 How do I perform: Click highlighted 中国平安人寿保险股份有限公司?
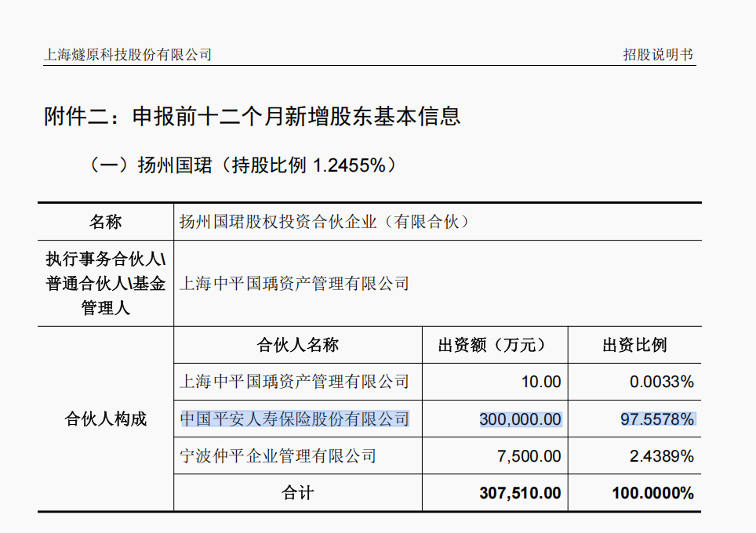click(294, 419)
